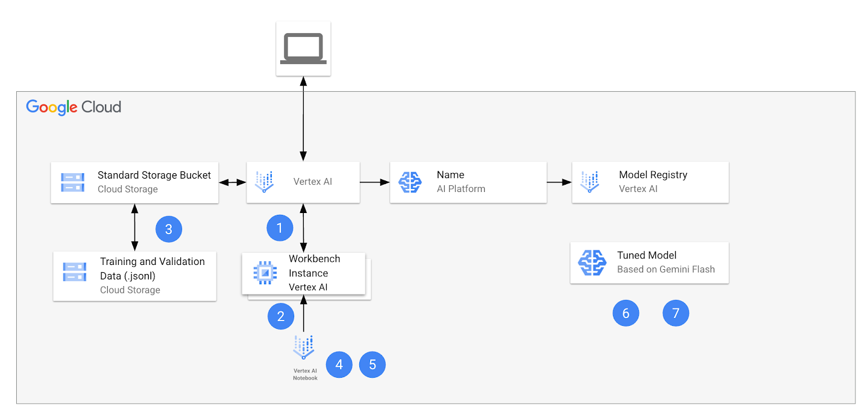Click the Vertex AI icon in center card

click(x=264, y=182)
